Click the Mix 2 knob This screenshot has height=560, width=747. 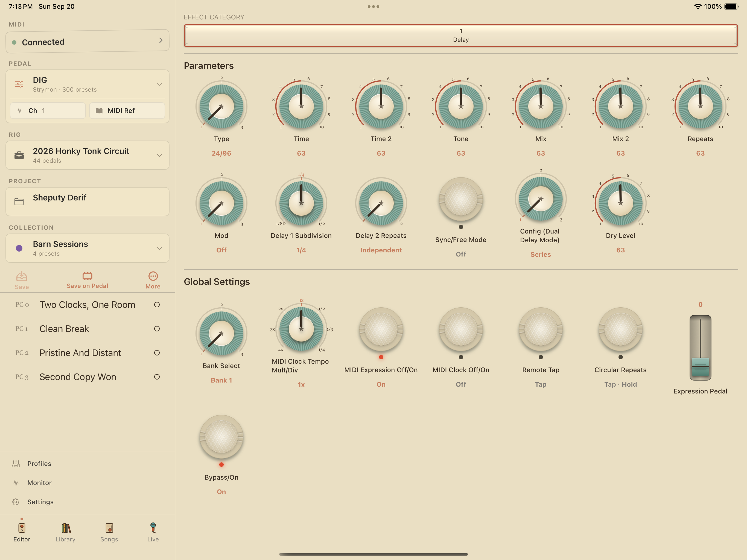[621, 106]
